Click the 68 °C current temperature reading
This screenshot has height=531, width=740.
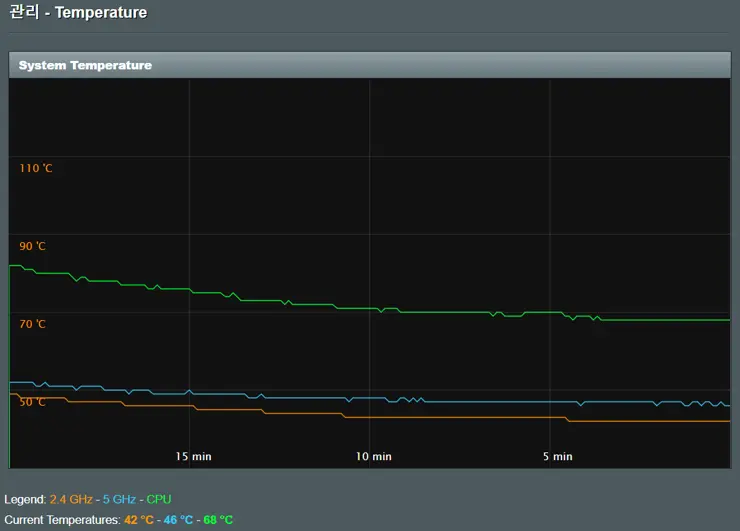click(218, 520)
